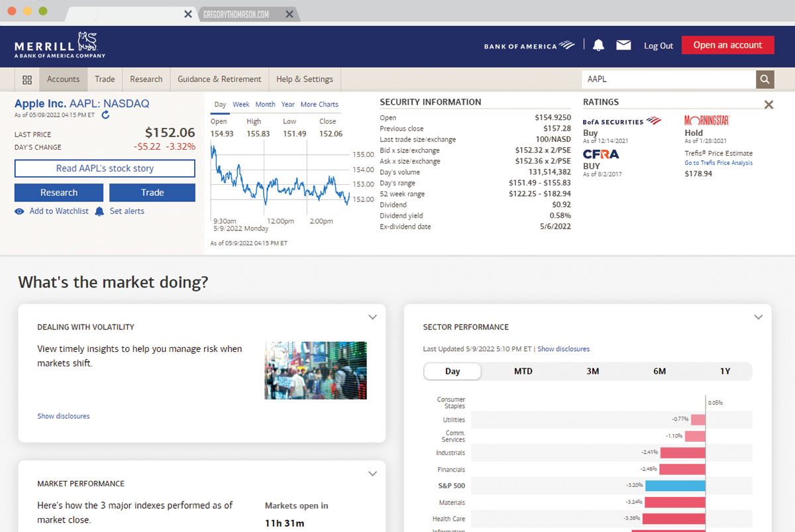Image resolution: width=795 pixels, height=532 pixels.
Task: Click the Log Out link
Action: 659,46
